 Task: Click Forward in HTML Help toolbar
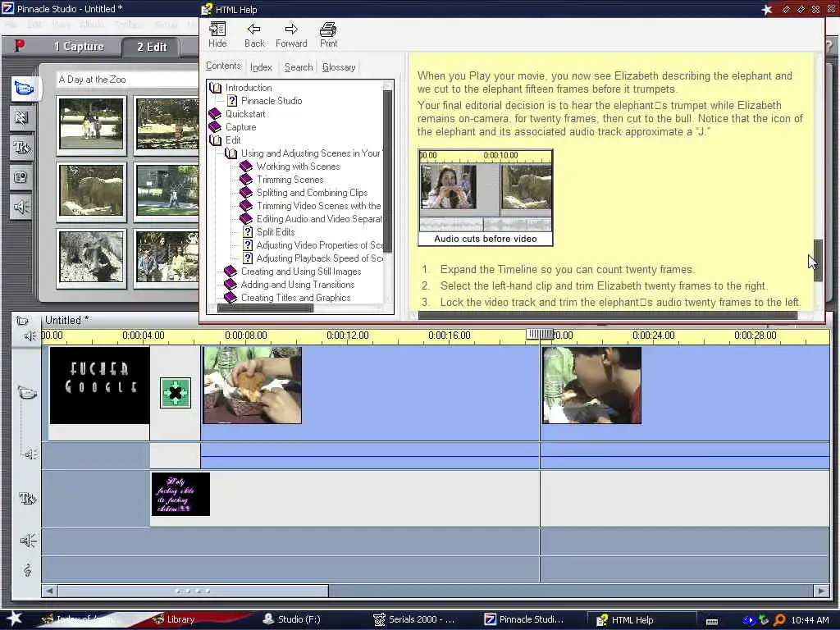291,34
